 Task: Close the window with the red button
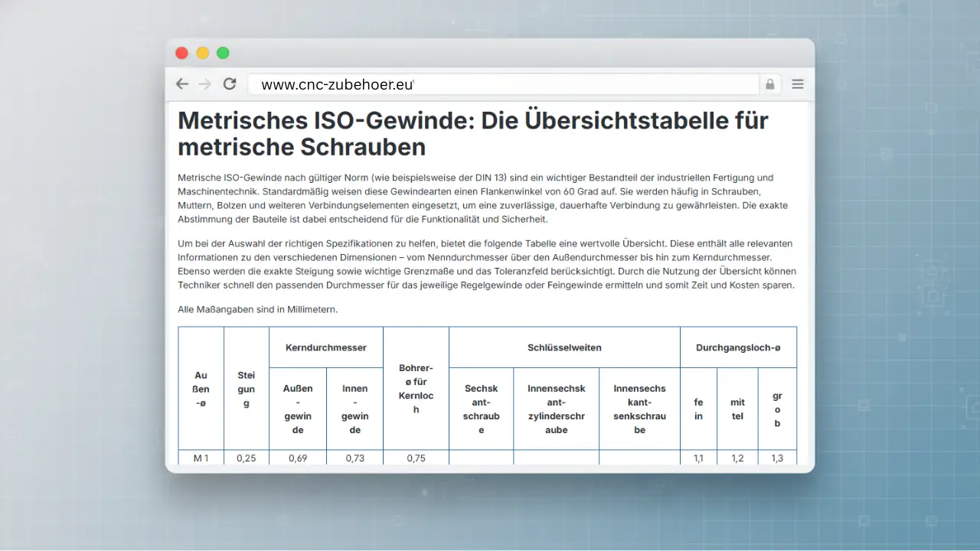click(181, 53)
